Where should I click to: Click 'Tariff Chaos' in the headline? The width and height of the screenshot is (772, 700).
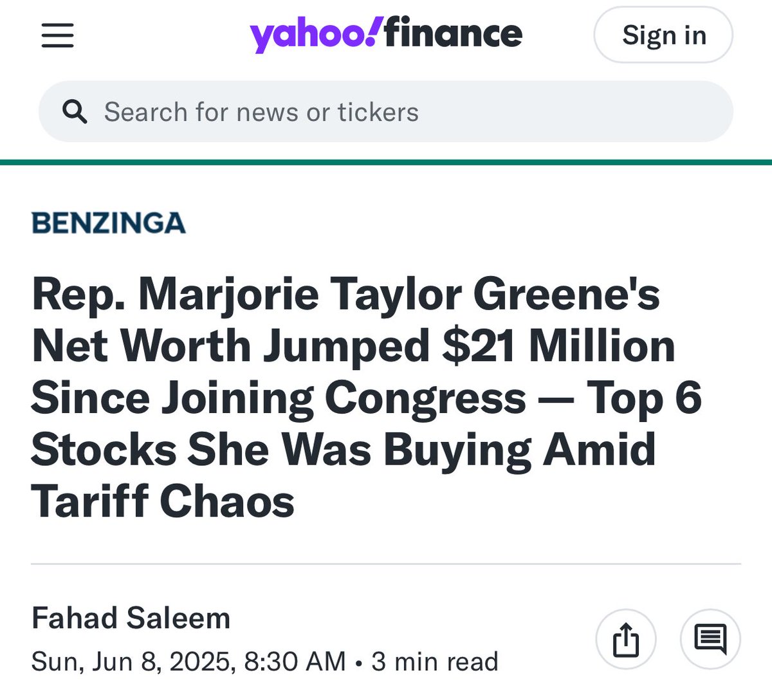tap(163, 501)
